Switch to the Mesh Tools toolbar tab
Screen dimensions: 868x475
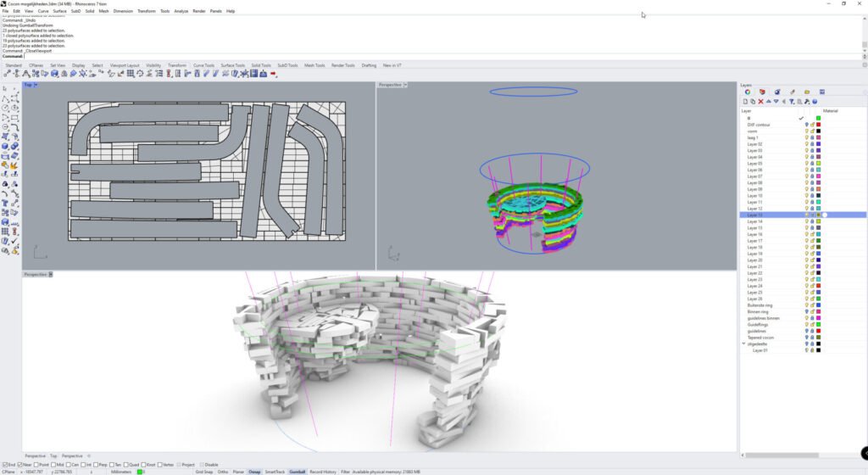coord(314,65)
